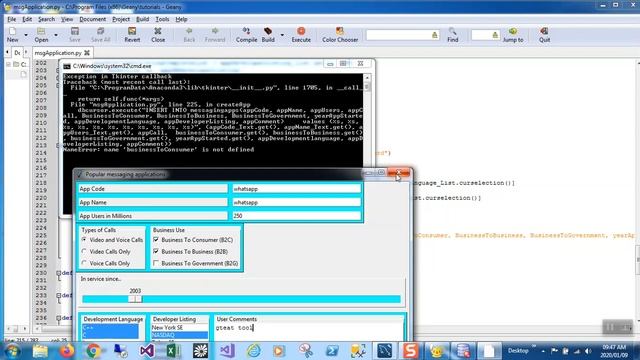Image resolution: width=640 pixels, height=360 pixels.
Task: Select New York SE in Developer Listing
Action: pos(179,327)
